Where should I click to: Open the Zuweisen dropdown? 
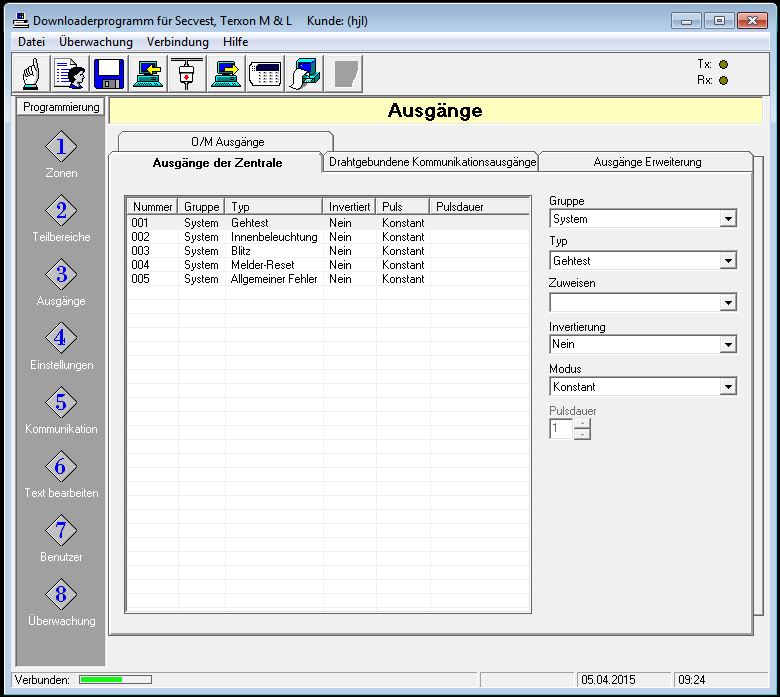coord(728,303)
